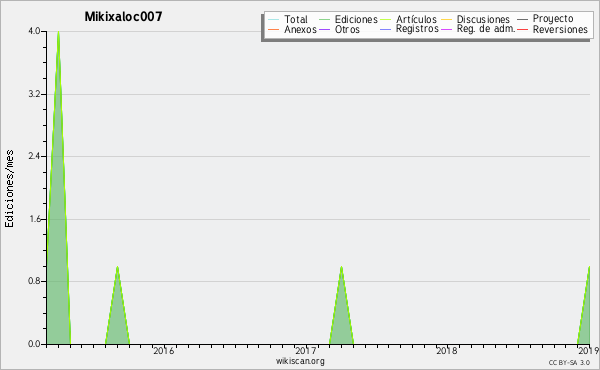The image size is (600, 370).
Task: Select the Reversiones legend entry
Action: (560, 29)
